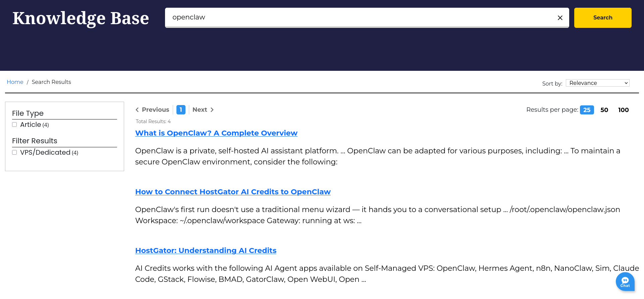Open What is OpenClaw? A Complete Overview
Image resolution: width=644 pixels, height=299 pixels.
[216, 133]
